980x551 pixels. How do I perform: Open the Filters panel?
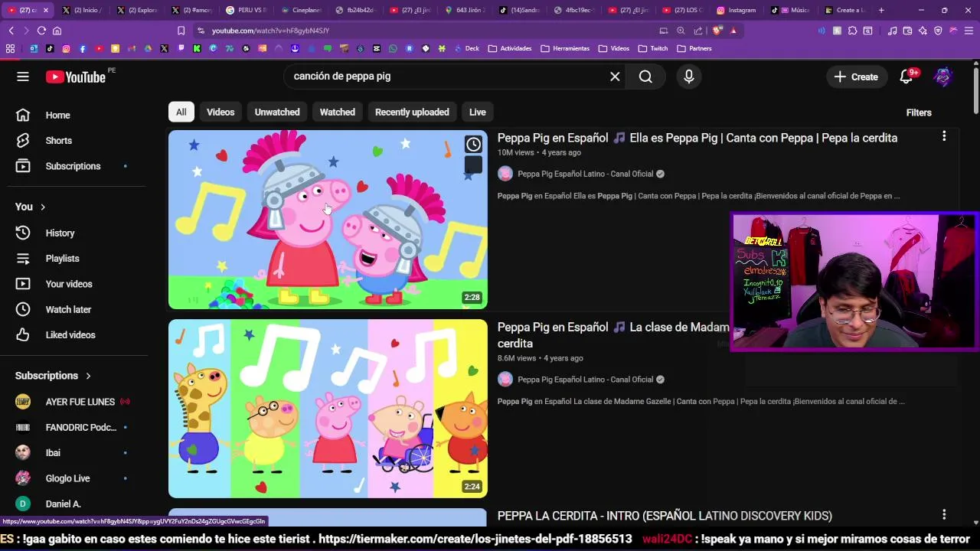919,112
